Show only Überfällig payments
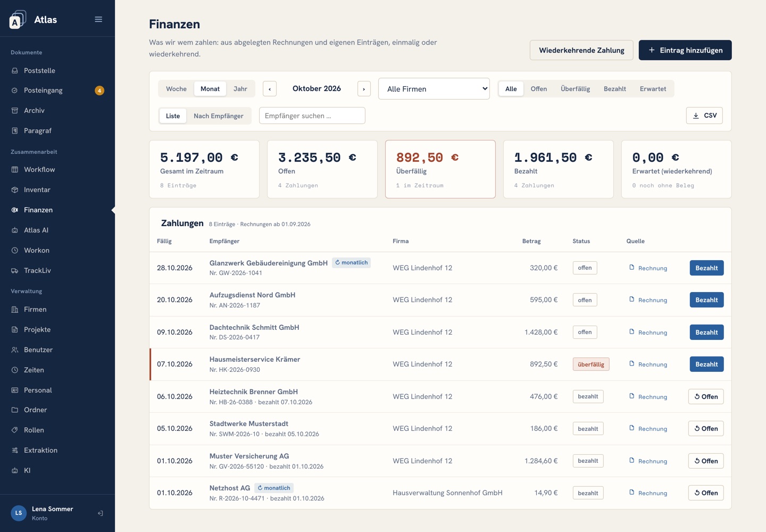 click(576, 89)
